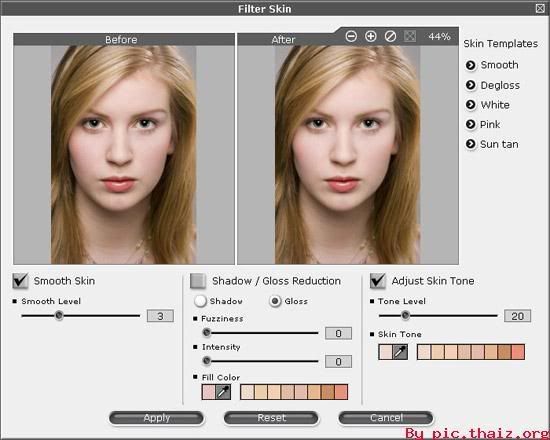Screen dimensions: 550x440
Task: Click the reset zoom slashed-circle icon
Action: (390, 36)
